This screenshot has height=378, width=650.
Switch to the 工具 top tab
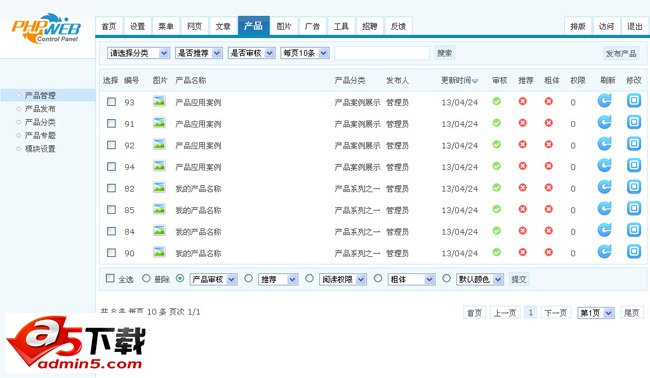pos(341,26)
